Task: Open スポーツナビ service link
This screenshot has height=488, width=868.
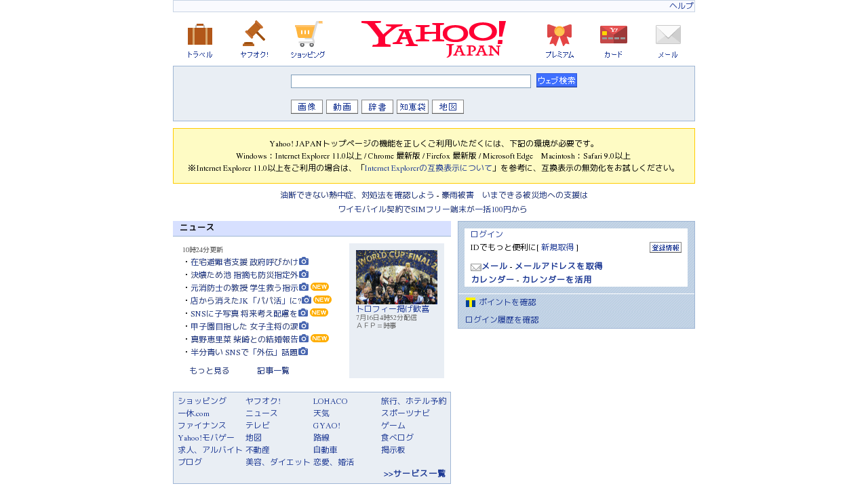Action: point(406,413)
